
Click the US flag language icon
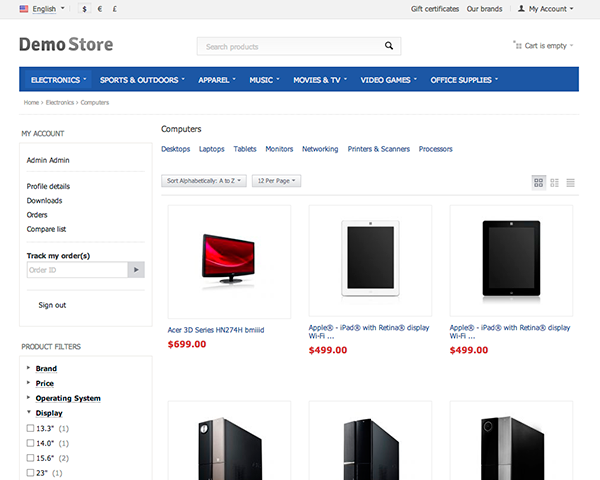tap(24, 9)
